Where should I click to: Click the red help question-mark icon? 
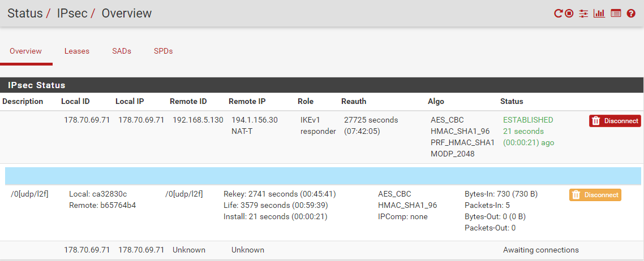[x=631, y=14]
